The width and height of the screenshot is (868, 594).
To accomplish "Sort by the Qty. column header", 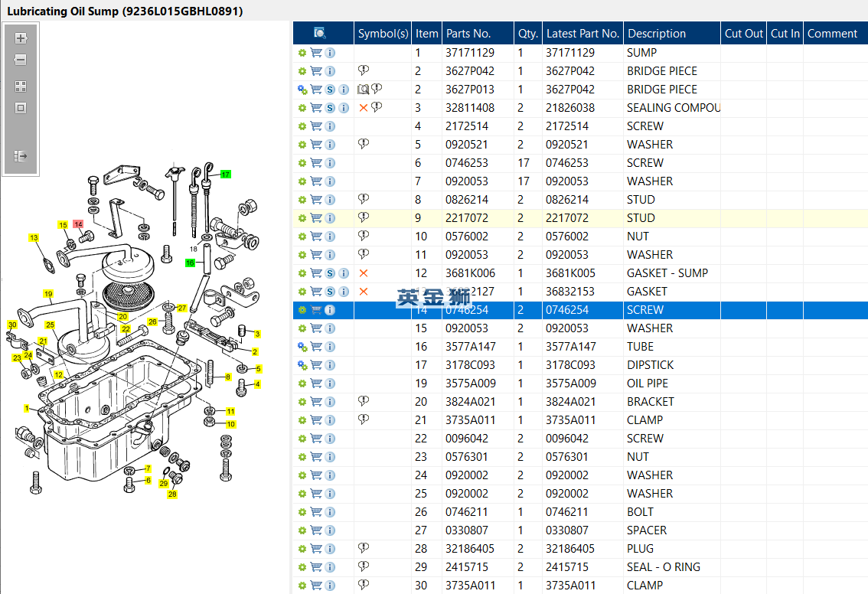I will 528,33.
